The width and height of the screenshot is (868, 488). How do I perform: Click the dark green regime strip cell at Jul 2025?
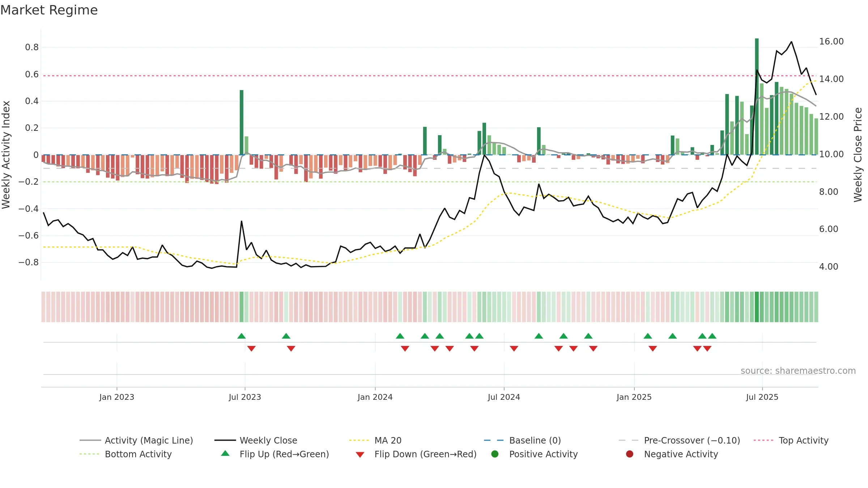757,307
